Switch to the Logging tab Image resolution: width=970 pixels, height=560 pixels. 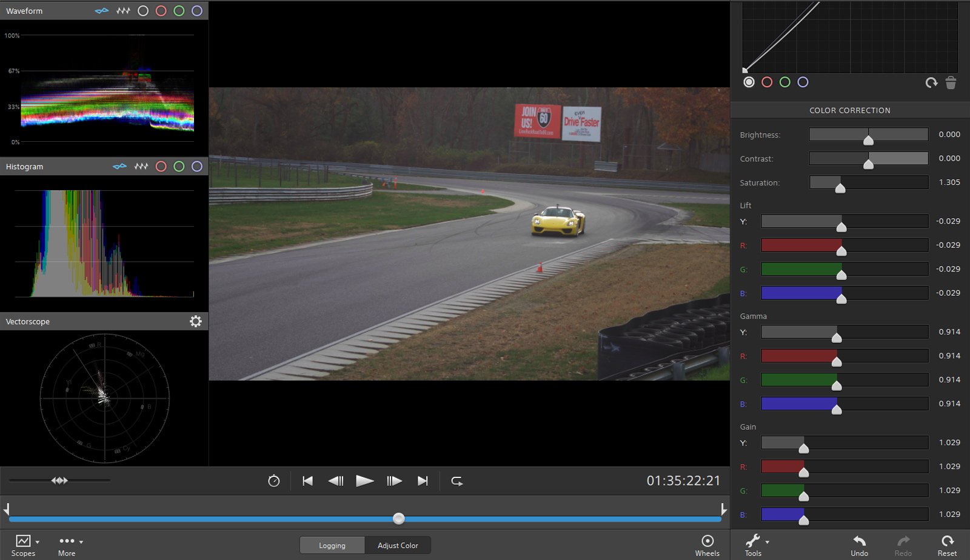332,545
